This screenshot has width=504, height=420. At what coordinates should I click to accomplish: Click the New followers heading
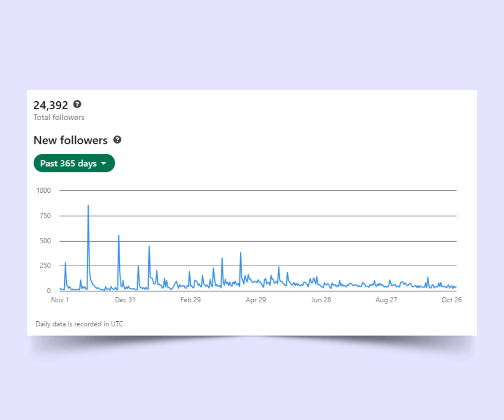pyautogui.click(x=71, y=140)
